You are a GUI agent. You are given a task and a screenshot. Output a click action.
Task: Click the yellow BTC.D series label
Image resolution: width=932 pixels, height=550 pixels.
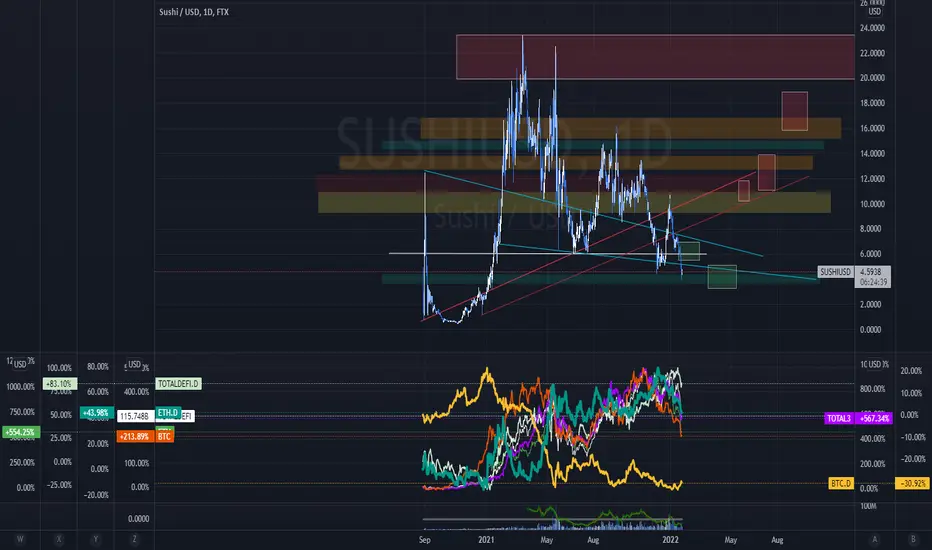pyautogui.click(x=840, y=483)
